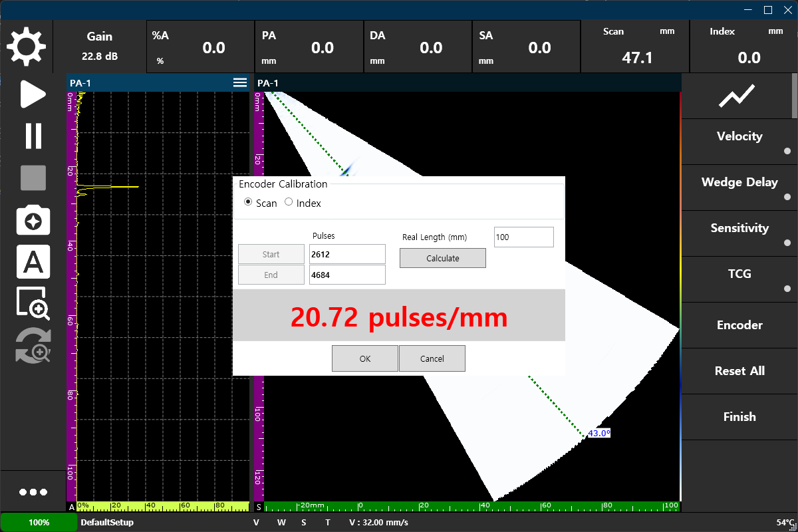Click the End pulses button

pos(271,275)
